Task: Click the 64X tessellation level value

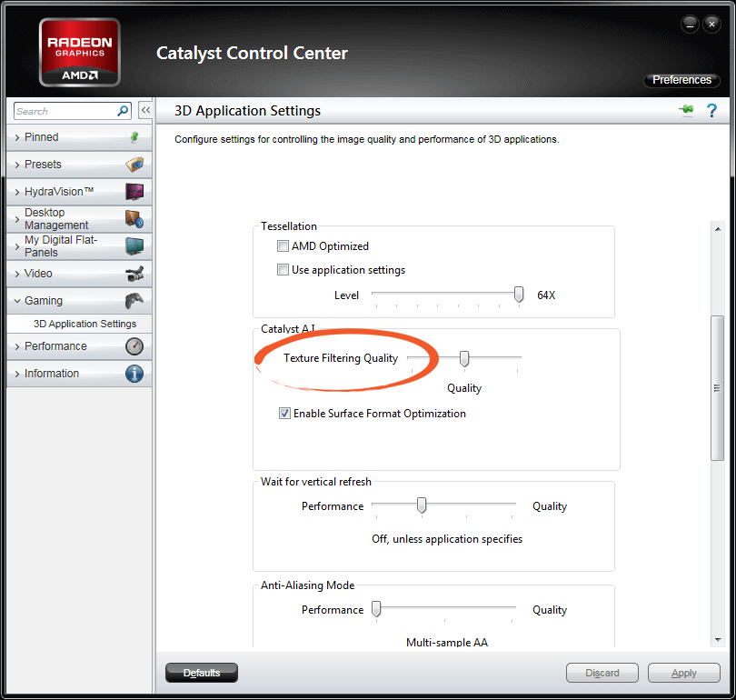Action: pyautogui.click(x=546, y=295)
